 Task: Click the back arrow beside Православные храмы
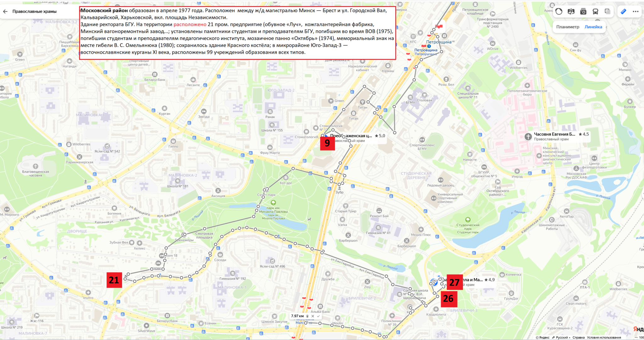point(5,11)
